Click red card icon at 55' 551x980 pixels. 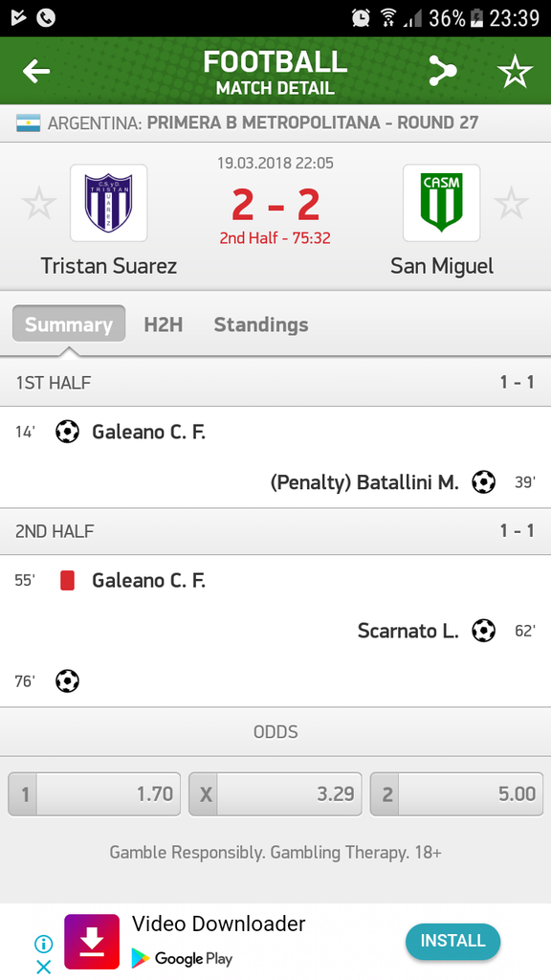[68, 581]
